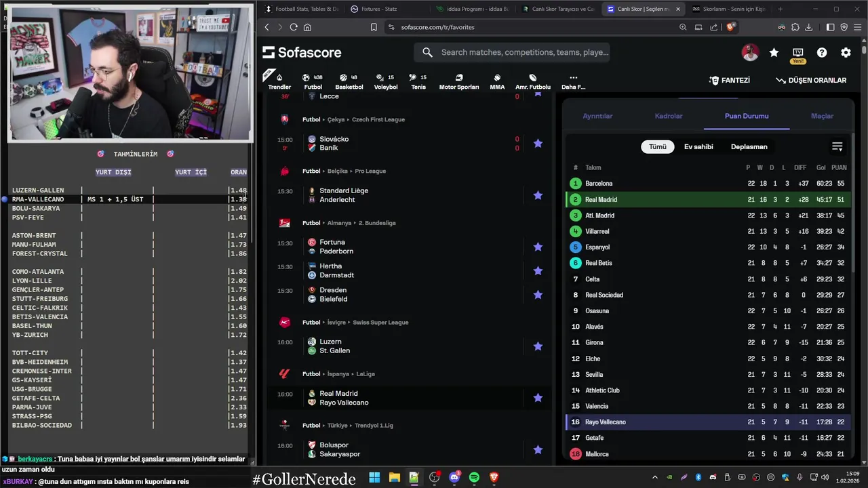The height and width of the screenshot is (488, 868).
Task: Select the Futbol sport icon
Action: coord(313,81)
